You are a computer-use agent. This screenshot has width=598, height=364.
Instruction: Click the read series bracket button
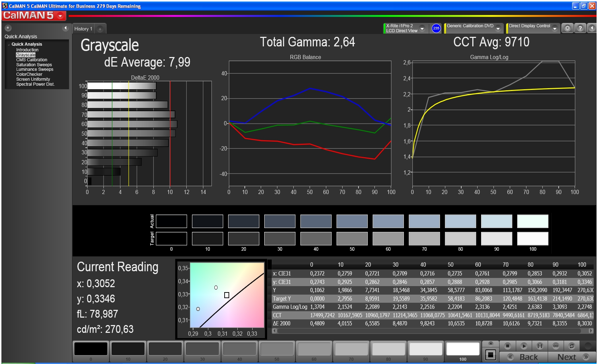(540, 346)
